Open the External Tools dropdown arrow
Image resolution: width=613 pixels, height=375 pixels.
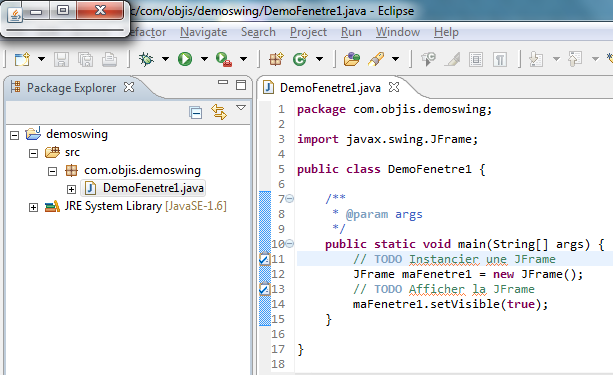point(243,59)
